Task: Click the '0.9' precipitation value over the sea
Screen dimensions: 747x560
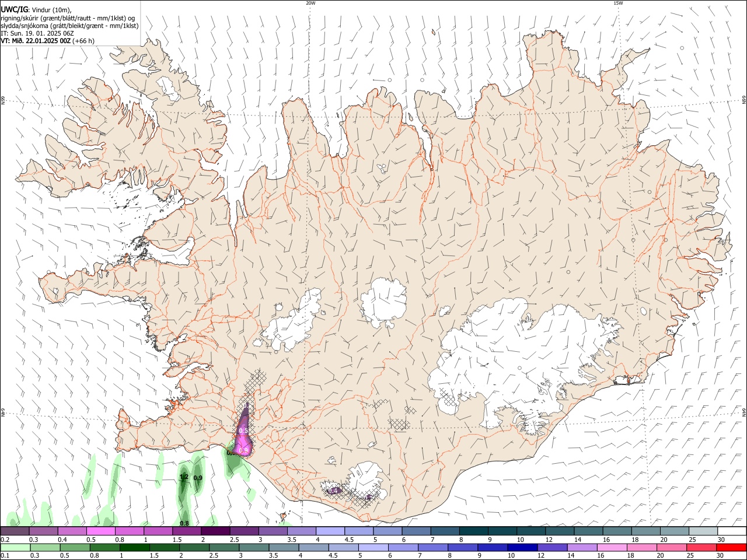Action: [198, 478]
